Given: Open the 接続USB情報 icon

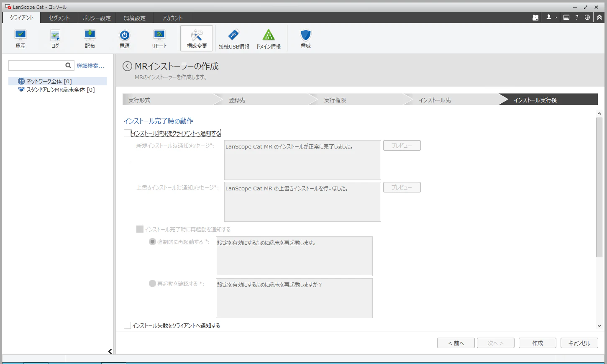Looking at the screenshot, I should tap(234, 39).
